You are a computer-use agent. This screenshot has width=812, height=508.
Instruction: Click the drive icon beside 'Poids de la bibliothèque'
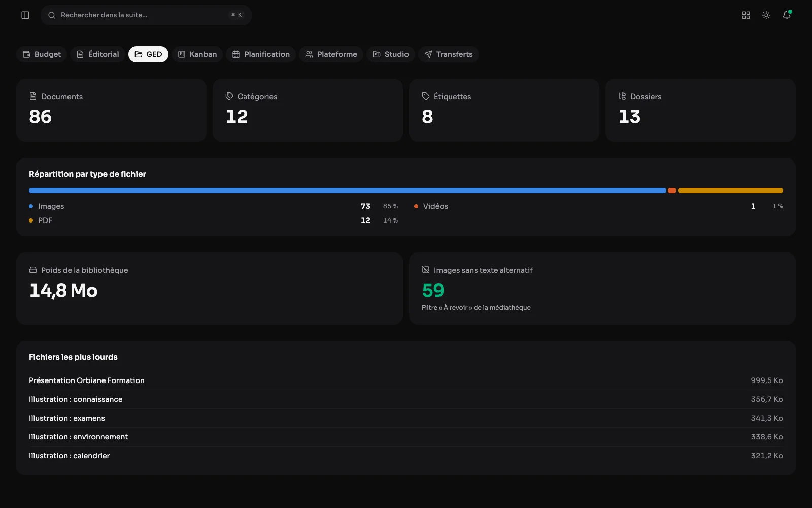tap(33, 270)
